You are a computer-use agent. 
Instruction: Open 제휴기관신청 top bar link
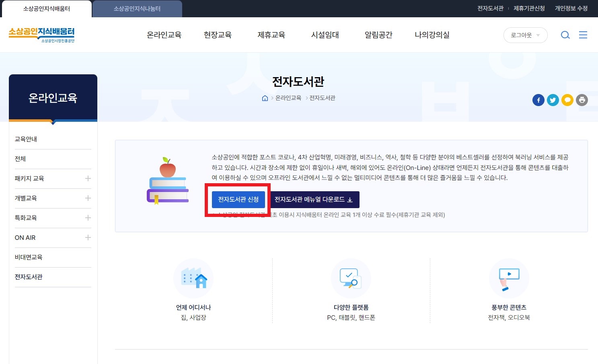[529, 8]
